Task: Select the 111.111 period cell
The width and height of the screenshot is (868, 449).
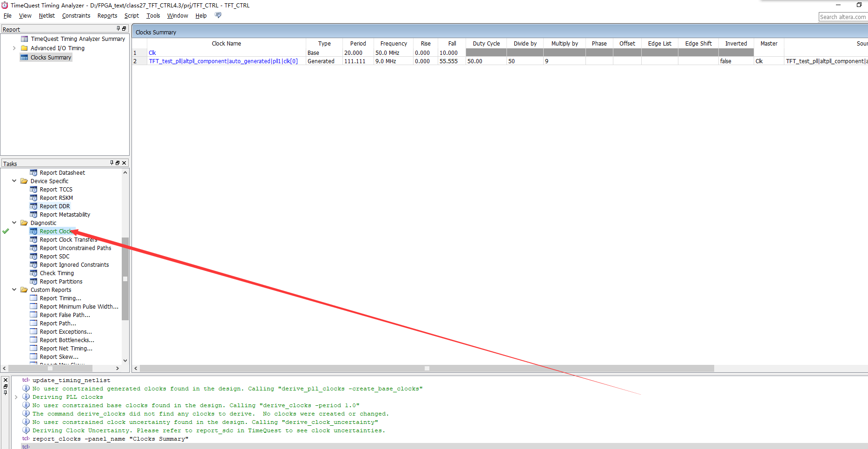Action: 358,61
